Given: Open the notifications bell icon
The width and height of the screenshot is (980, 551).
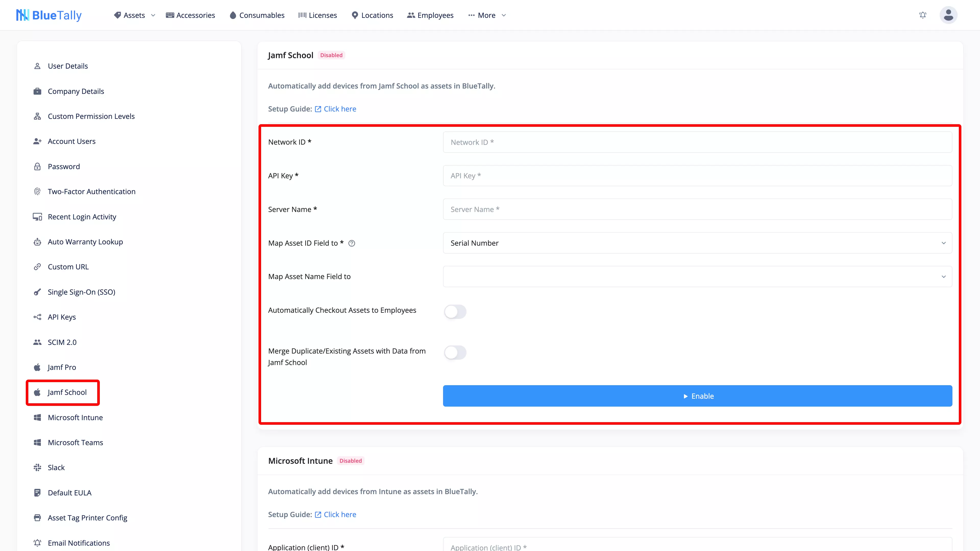Looking at the screenshot, I should [923, 15].
